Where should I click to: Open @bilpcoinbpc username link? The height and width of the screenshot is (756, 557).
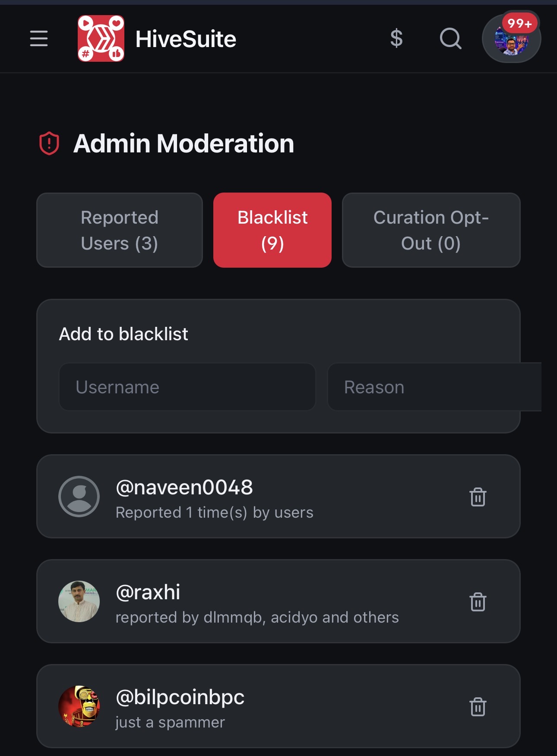click(180, 697)
